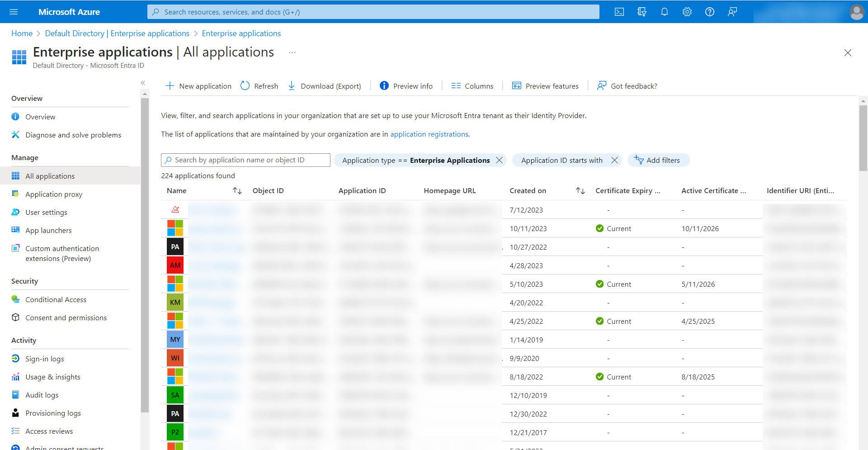Image resolution: width=868 pixels, height=450 pixels.
Task: Click the help question mark icon
Action: pyautogui.click(x=709, y=12)
